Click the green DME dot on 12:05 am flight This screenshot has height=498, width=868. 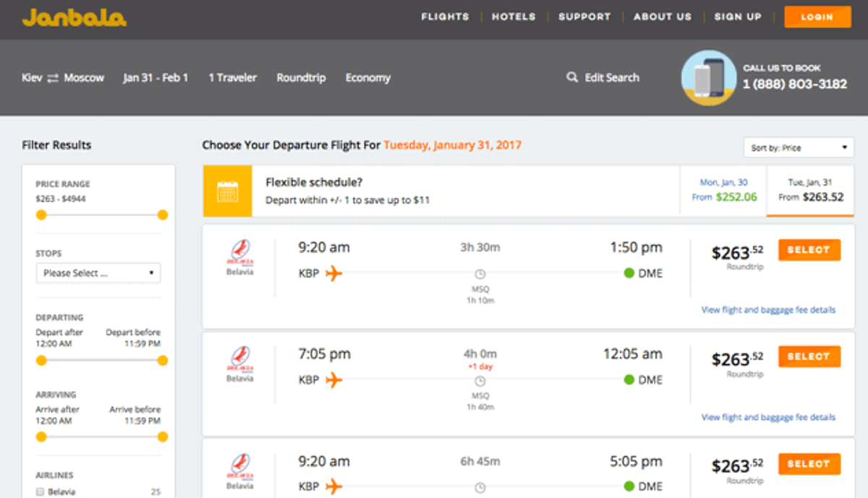(629, 379)
